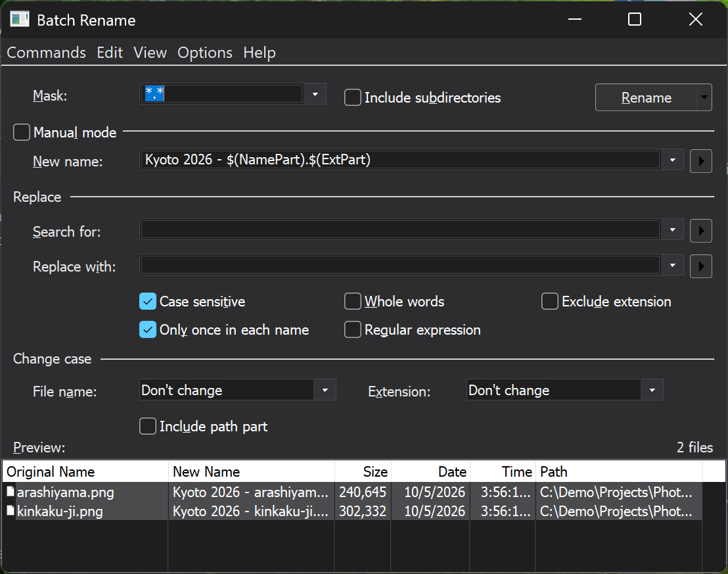The width and height of the screenshot is (728, 574).
Task: Expand New name history dropdown
Action: click(672, 160)
